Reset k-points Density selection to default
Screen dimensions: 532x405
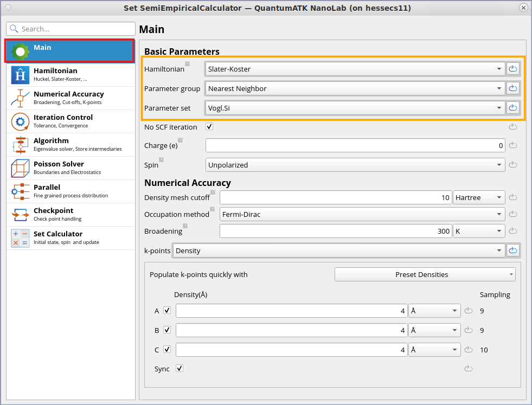click(512, 250)
